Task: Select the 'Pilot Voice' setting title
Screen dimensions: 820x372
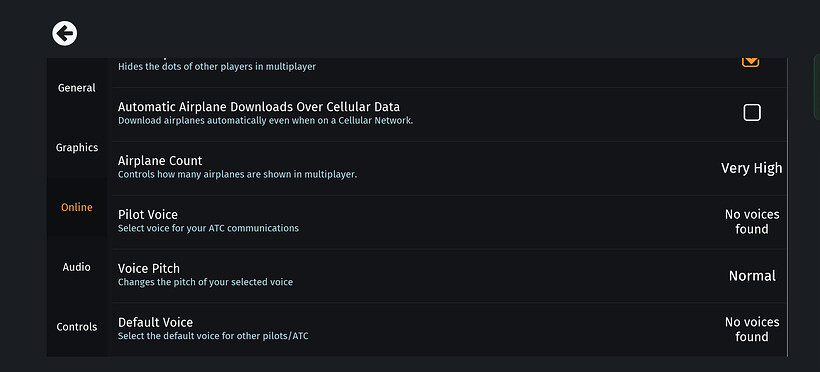Action: (147, 215)
